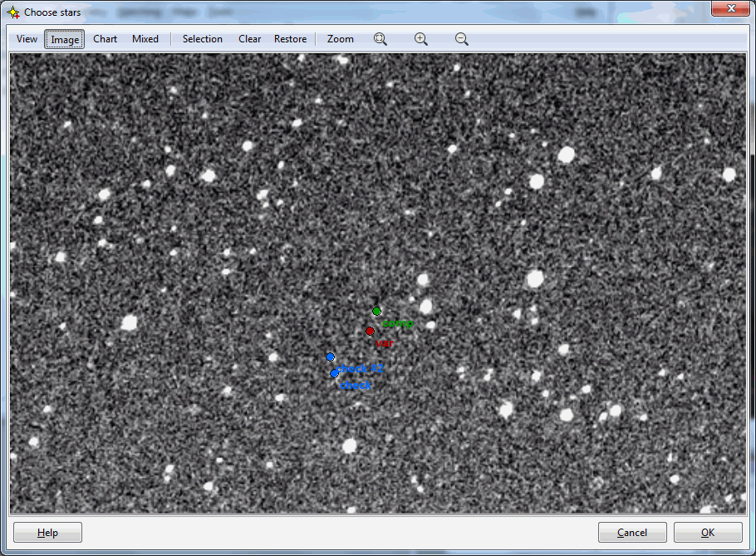Click the zoom-to-fit magnifier icon

click(380, 39)
